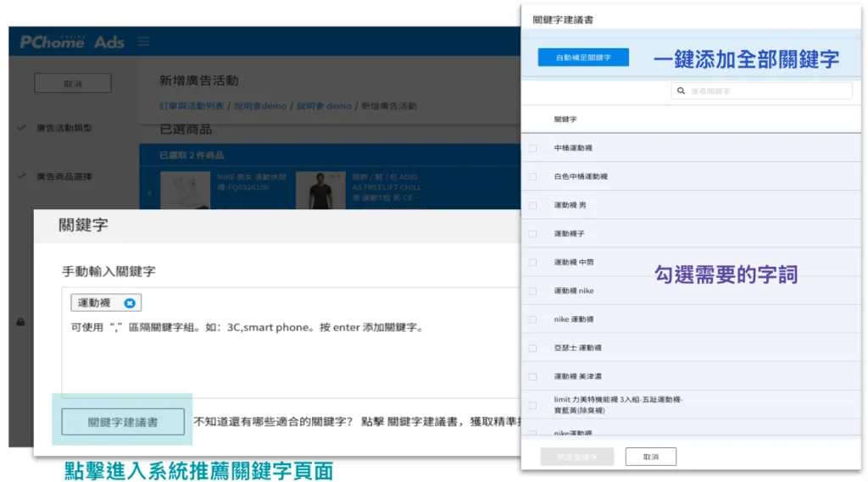
Task: Enable the 運動襪 nike keyword checkbox
Action: coord(532,291)
